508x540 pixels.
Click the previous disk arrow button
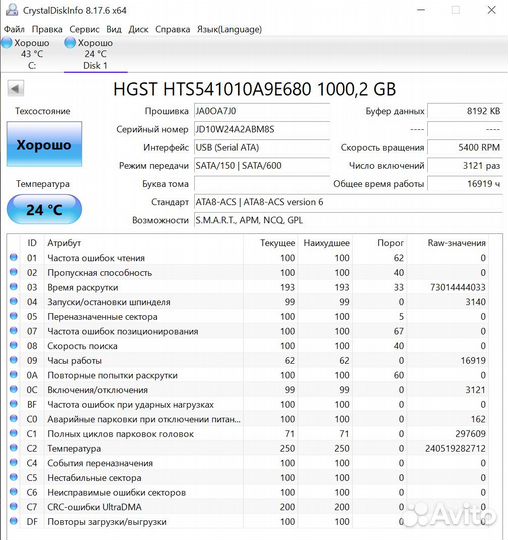[x=15, y=89]
